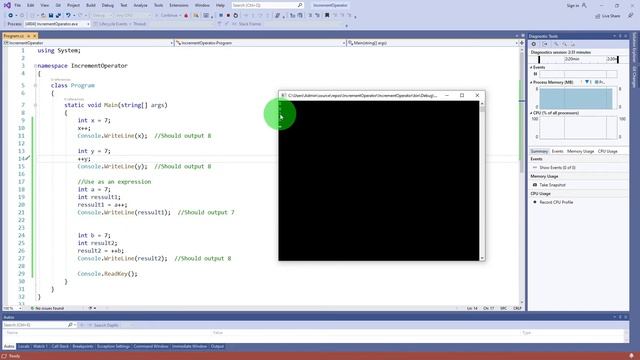
Task: Switch to the Summary tab in Diagnostic Tools
Action: (539, 151)
